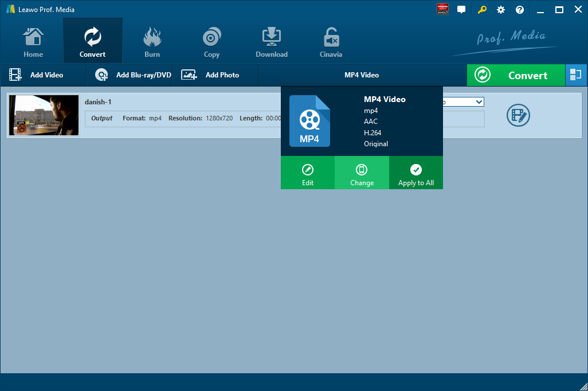Open the Cinavia removal module
The width and height of the screenshot is (588, 391).
point(331,41)
